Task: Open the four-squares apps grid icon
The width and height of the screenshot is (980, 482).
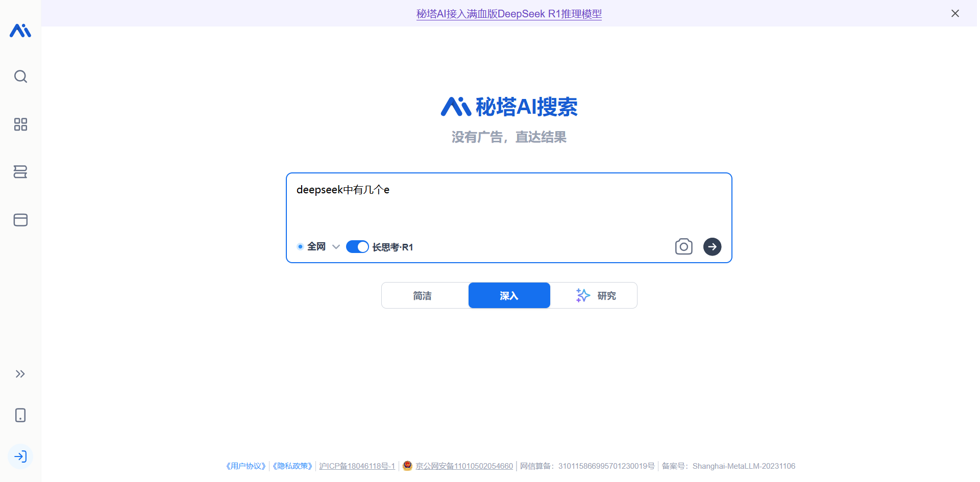Action: click(20, 124)
